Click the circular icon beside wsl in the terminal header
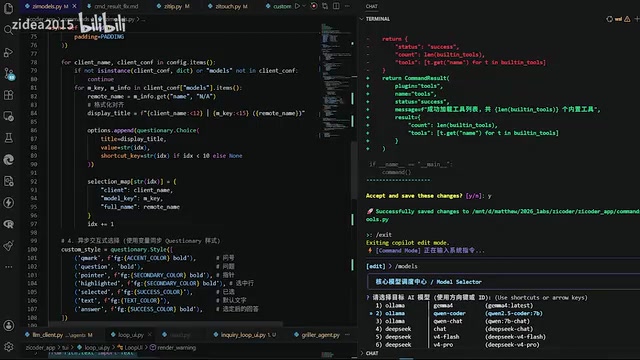Image resolution: width=640 pixels, height=360 pixels. tap(609, 19)
